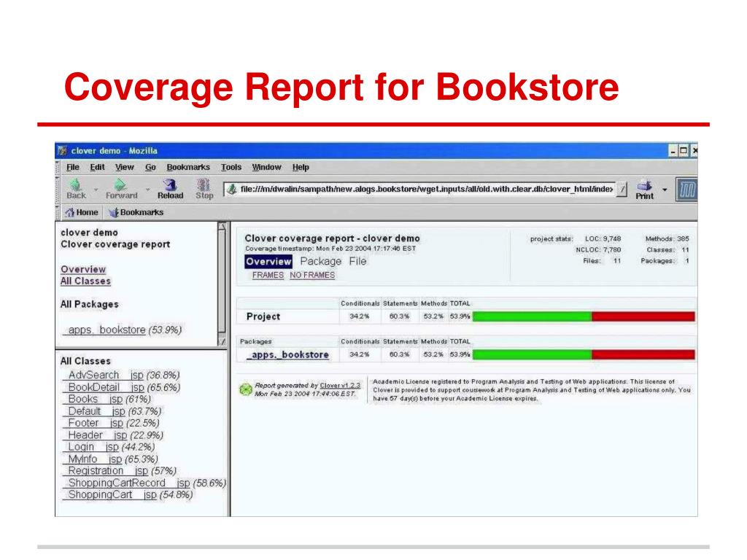Viewport: 747px width, 560px height.
Task: Click the NO FRAMES link
Action: point(312,275)
